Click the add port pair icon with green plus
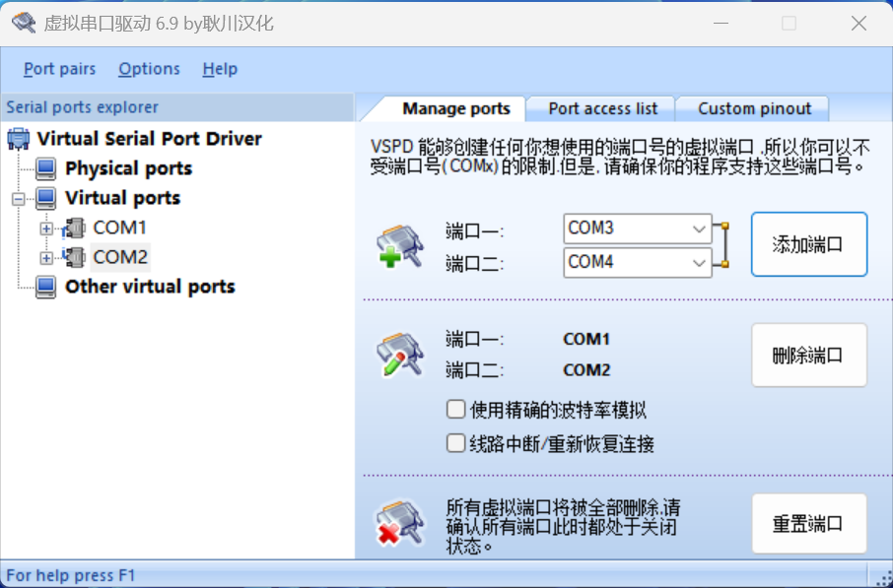This screenshot has height=588, width=893. coord(400,246)
